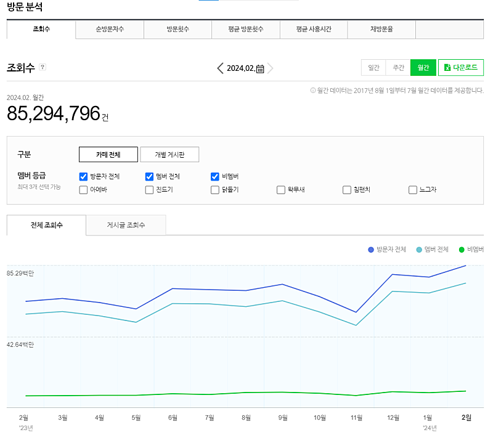
Task: Uncheck the 방문자 전체 checkbox
Action: pyautogui.click(x=83, y=176)
